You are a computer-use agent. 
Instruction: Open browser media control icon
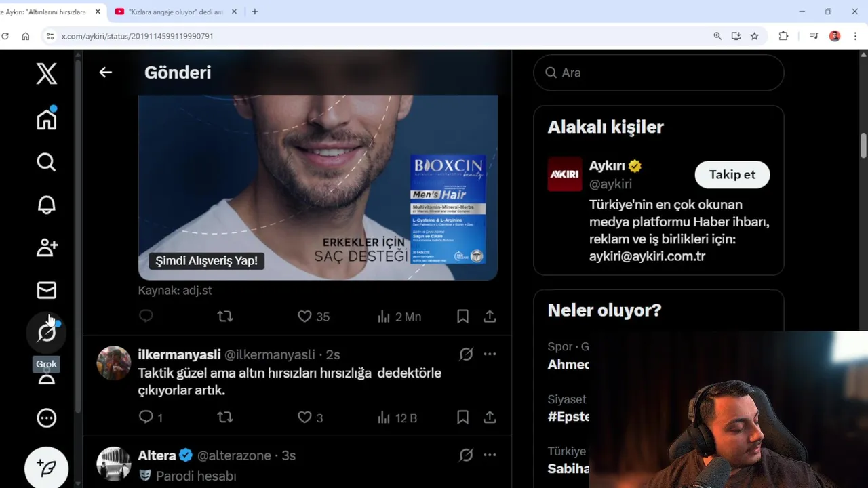[x=814, y=36]
